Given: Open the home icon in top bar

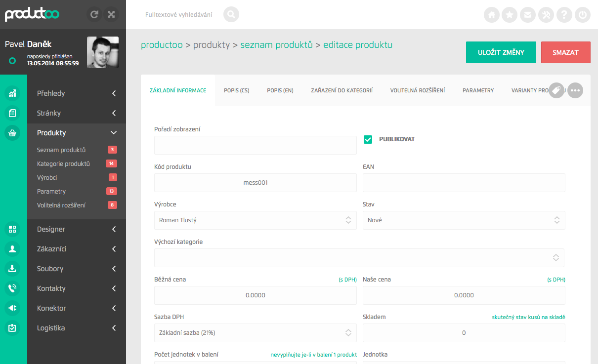Looking at the screenshot, I should (491, 15).
